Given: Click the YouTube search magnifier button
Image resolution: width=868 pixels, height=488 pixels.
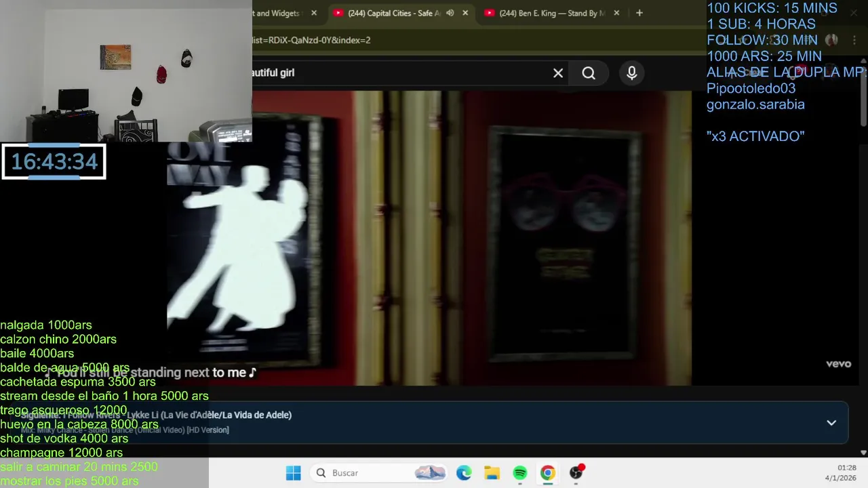Looking at the screenshot, I should pos(589,73).
